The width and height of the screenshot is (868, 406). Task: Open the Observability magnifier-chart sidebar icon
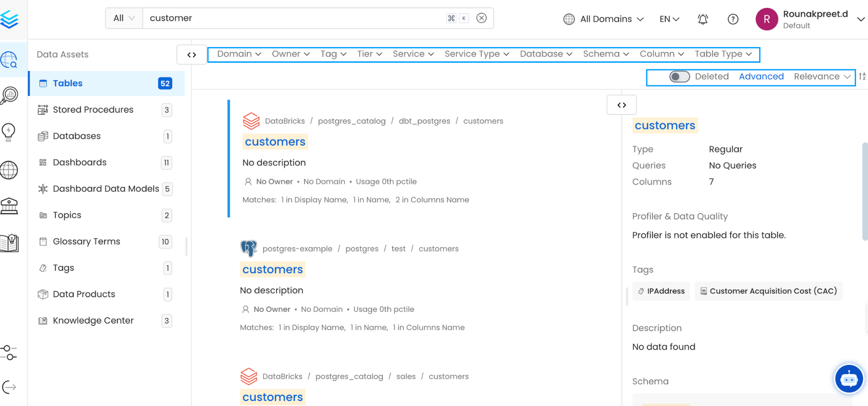pyautogui.click(x=9, y=96)
